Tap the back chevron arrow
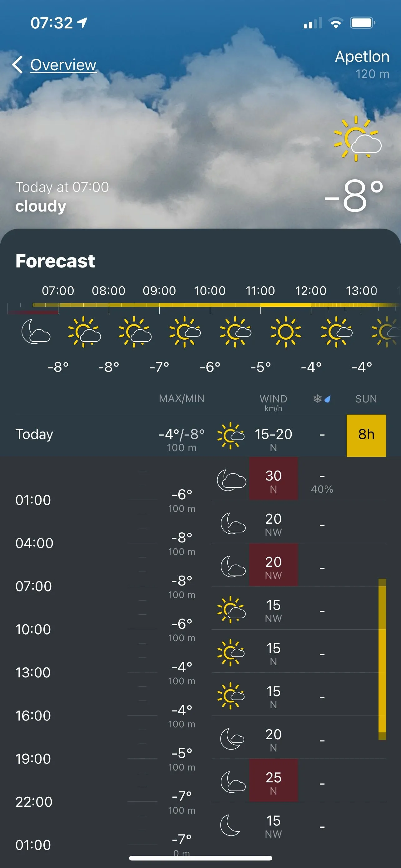The height and width of the screenshot is (868, 401). (17, 65)
